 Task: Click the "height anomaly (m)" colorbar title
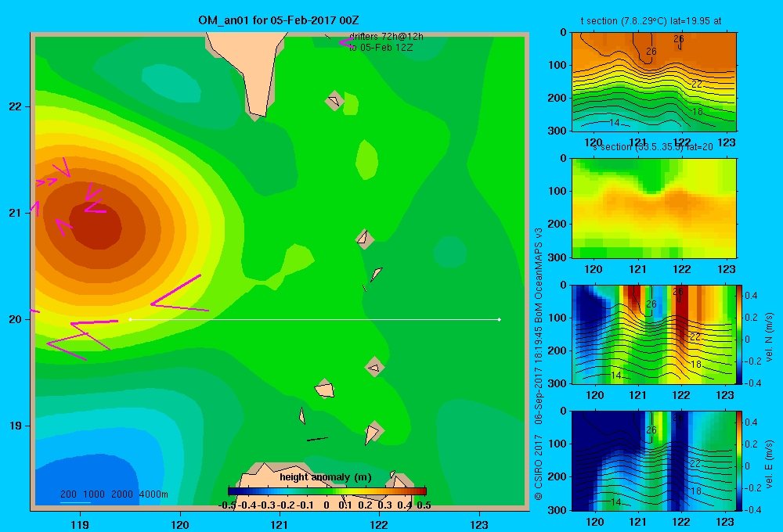point(326,477)
